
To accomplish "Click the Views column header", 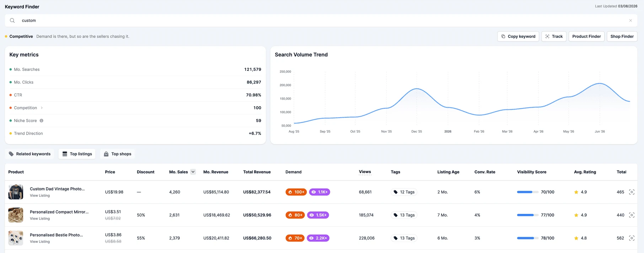I will pos(365,172).
